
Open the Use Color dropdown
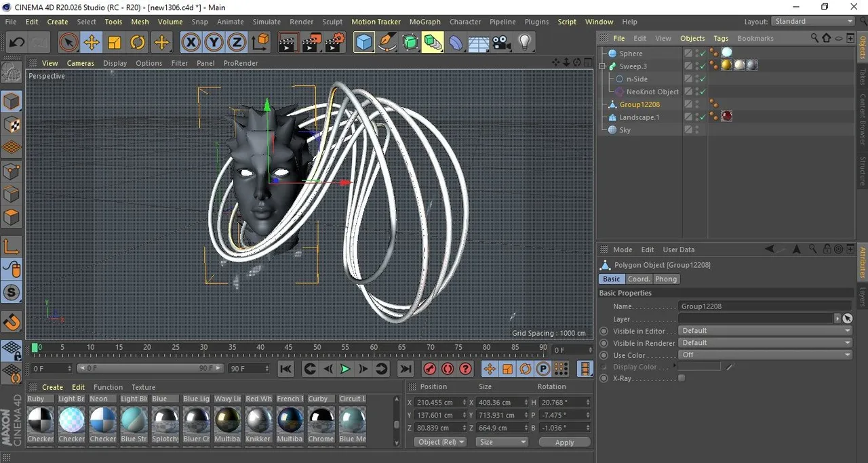(x=765, y=355)
